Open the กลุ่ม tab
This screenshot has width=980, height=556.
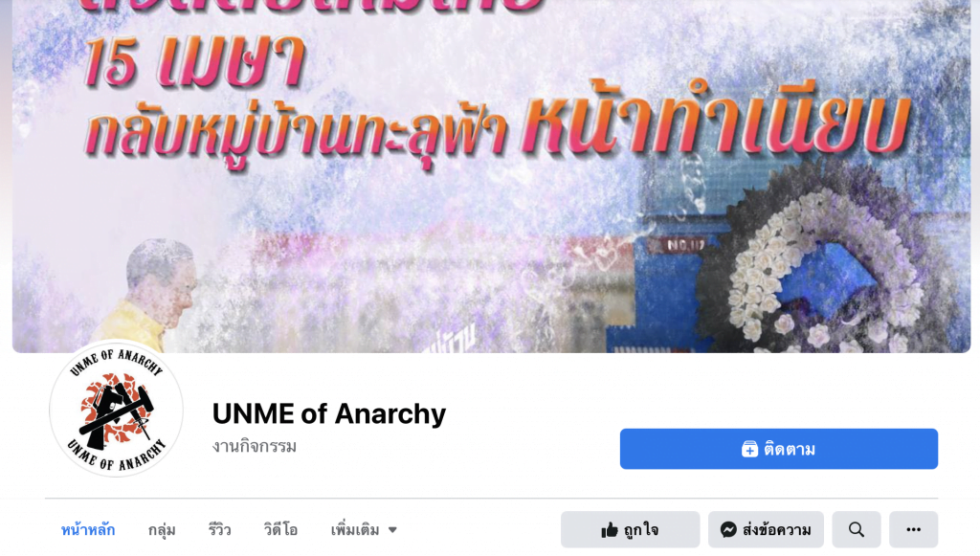click(161, 530)
